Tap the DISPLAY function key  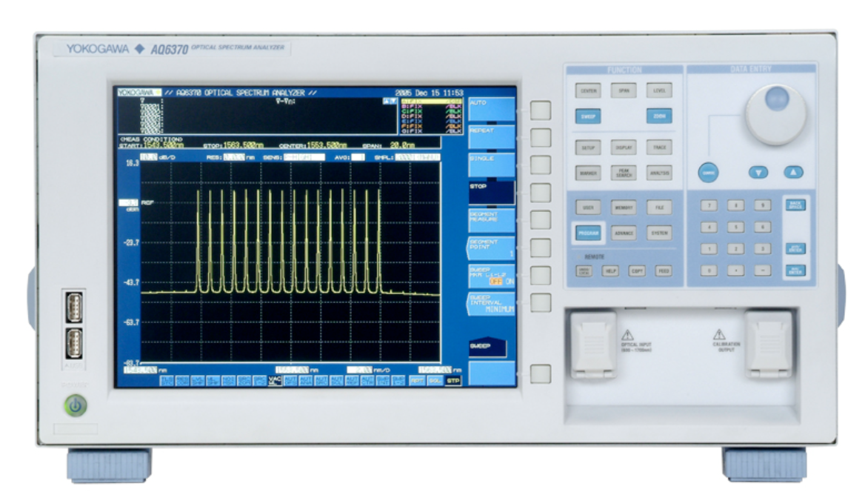(x=624, y=147)
